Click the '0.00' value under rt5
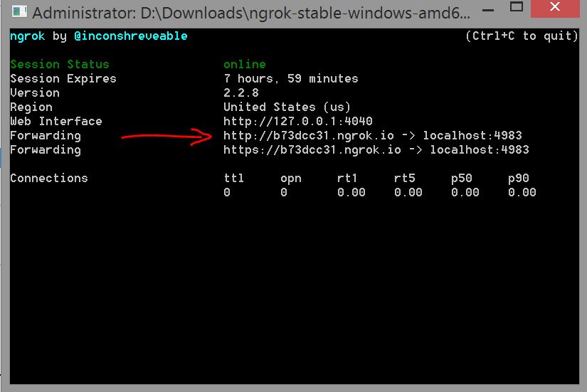The width and height of the screenshot is (587, 392). pyautogui.click(x=408, y=193)
